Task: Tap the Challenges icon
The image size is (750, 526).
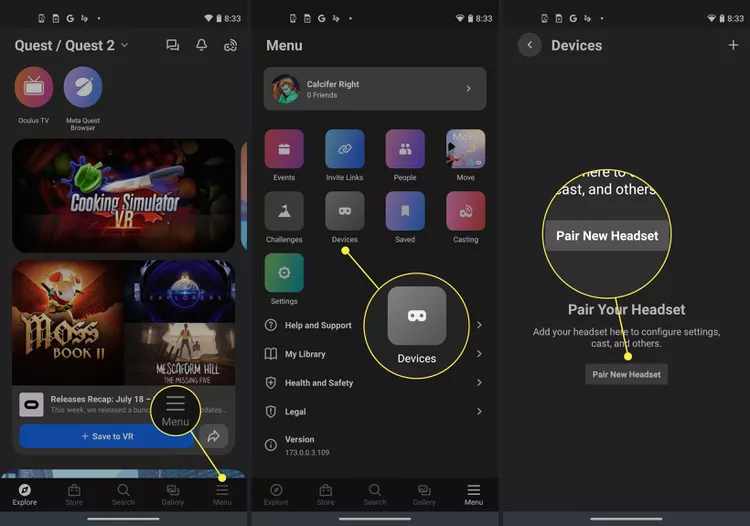Action: (x=284, y=211)
